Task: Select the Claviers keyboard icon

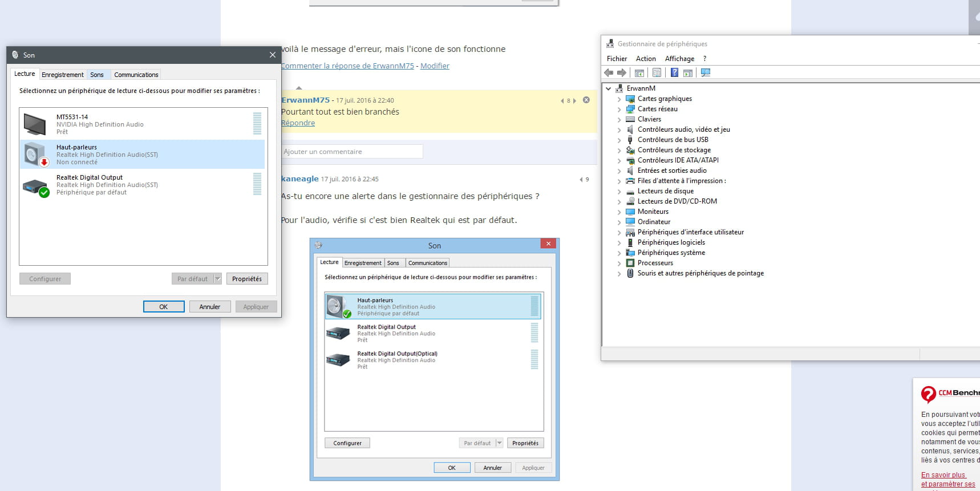Action: pyautogui.click(x=630, y=119)
